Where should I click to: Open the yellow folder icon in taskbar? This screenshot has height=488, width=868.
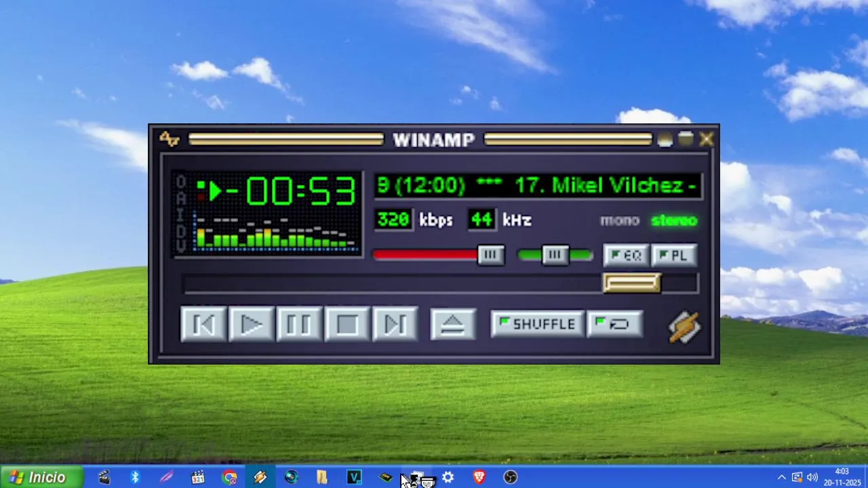pyautogui.click(x=322, y=477)
